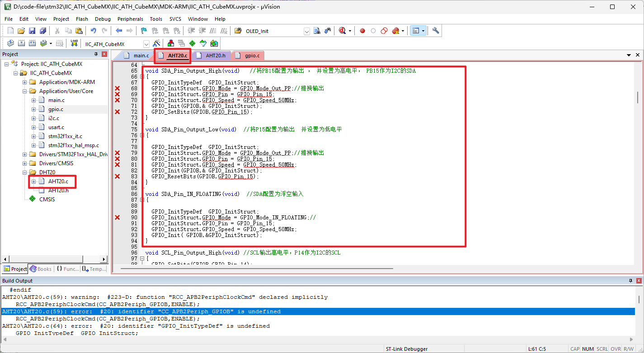Open Manage Run-Time Environment green diamond icon
Viewport: 644px width, 353px height.
[x=193, y=43]
